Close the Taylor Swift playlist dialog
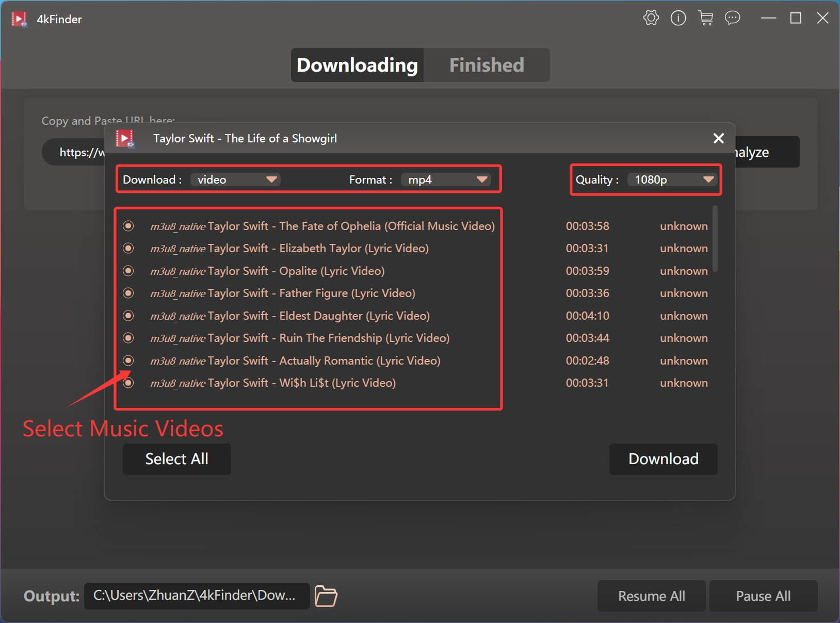Viewport: 840px width, 623px height. tap(718, 138)
